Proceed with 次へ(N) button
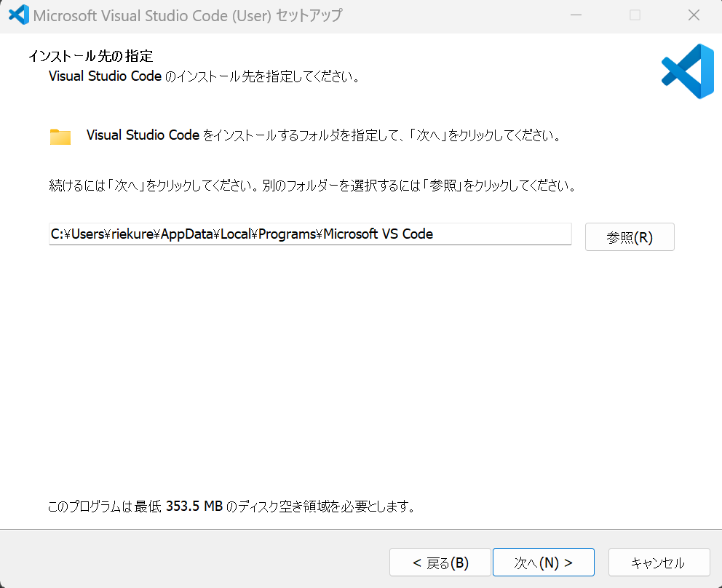 544,563
